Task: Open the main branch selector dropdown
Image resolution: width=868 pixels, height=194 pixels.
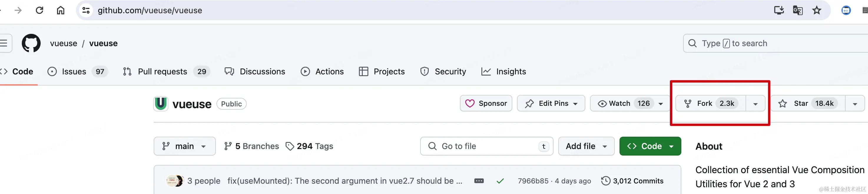Action: click(x=184, y=146)
